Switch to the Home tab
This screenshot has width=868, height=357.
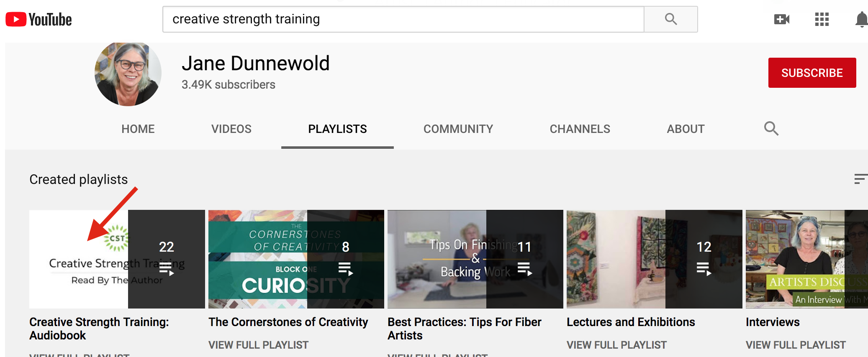click(138, 129)
